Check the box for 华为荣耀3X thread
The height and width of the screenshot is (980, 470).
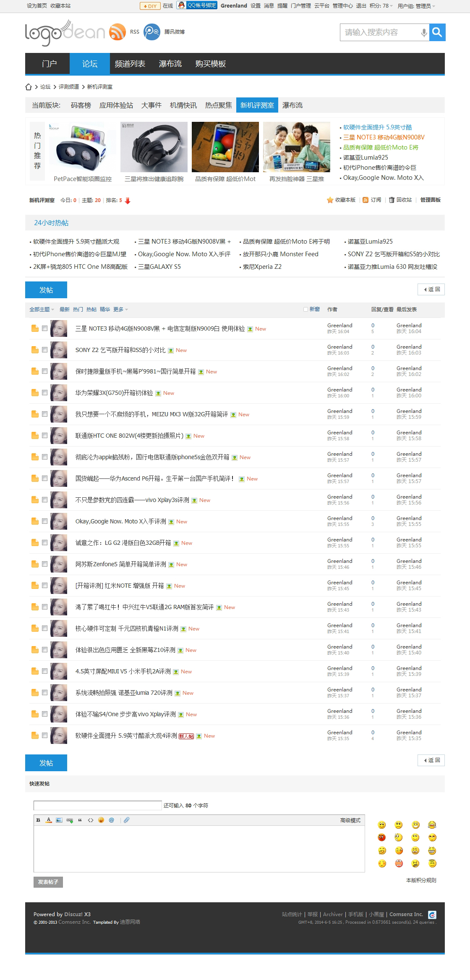coord(44,392)
